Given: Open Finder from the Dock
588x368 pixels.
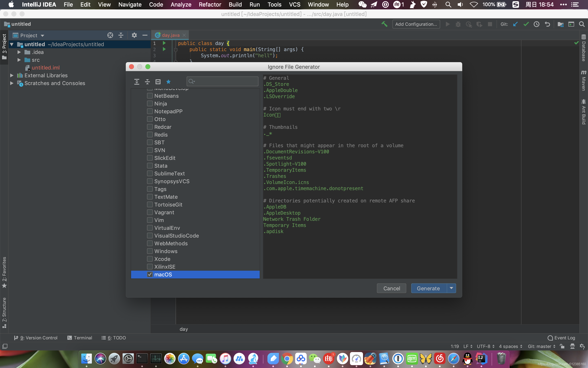Looking at the screenshot, I should coord(87,359).
